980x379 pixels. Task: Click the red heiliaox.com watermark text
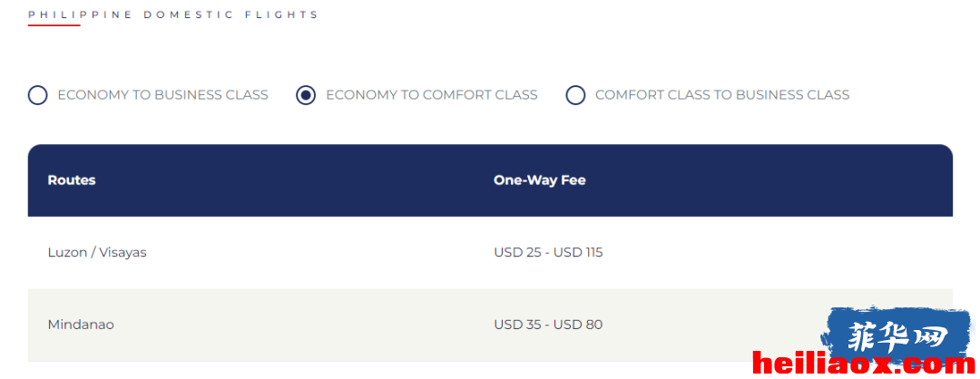[863, 364]
